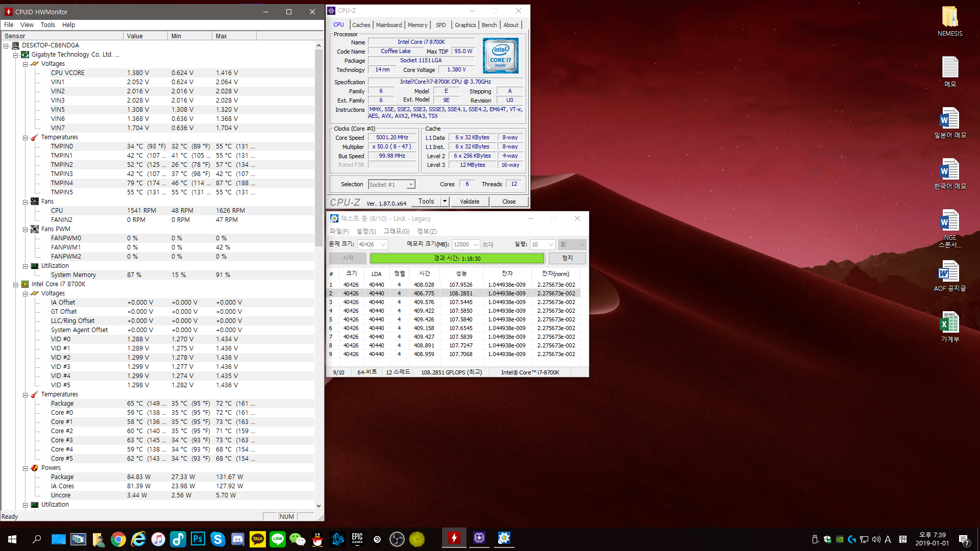Open Google Chrome from the taskbar
980x551 pixels.
tap(118, 539)
